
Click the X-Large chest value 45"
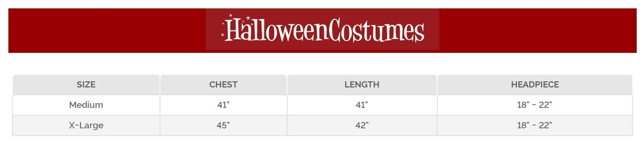[223, 125]
